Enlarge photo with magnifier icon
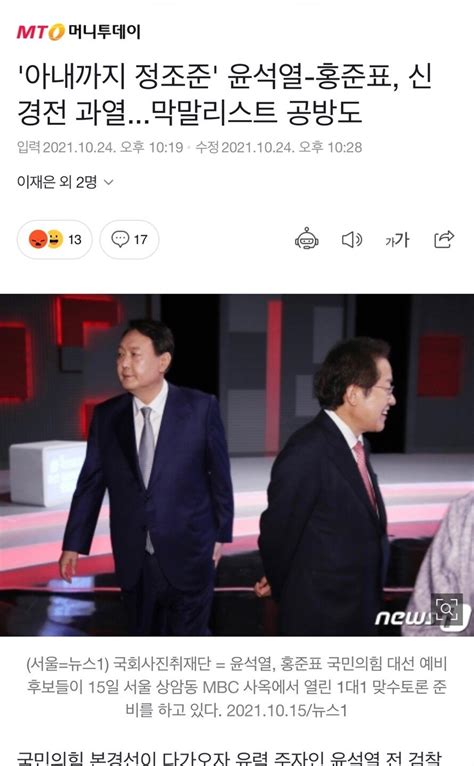Screen dimensions: 474x766 click(447, 609)
